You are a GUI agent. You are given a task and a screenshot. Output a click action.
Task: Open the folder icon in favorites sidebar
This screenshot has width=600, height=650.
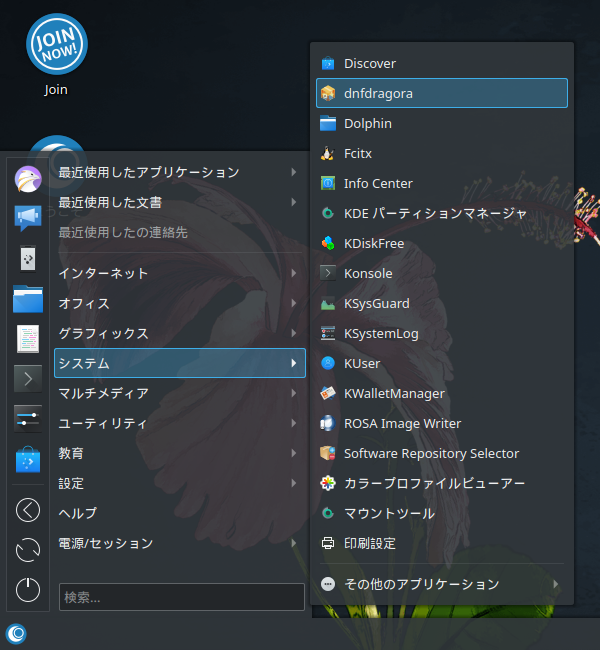coord(28,299)
